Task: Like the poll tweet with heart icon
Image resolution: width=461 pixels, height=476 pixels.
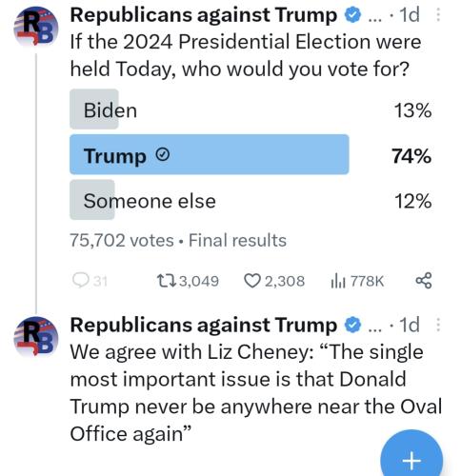Action: point(252,281)
